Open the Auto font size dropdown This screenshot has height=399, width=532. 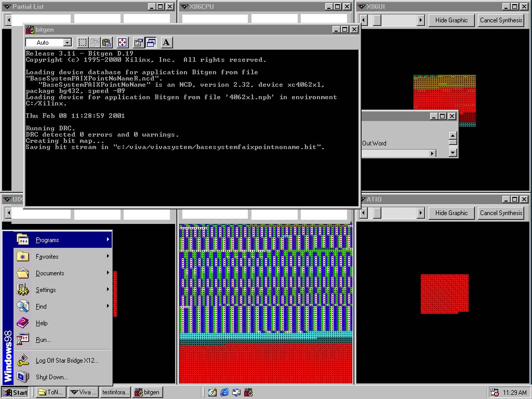click(x=67, y=43)
